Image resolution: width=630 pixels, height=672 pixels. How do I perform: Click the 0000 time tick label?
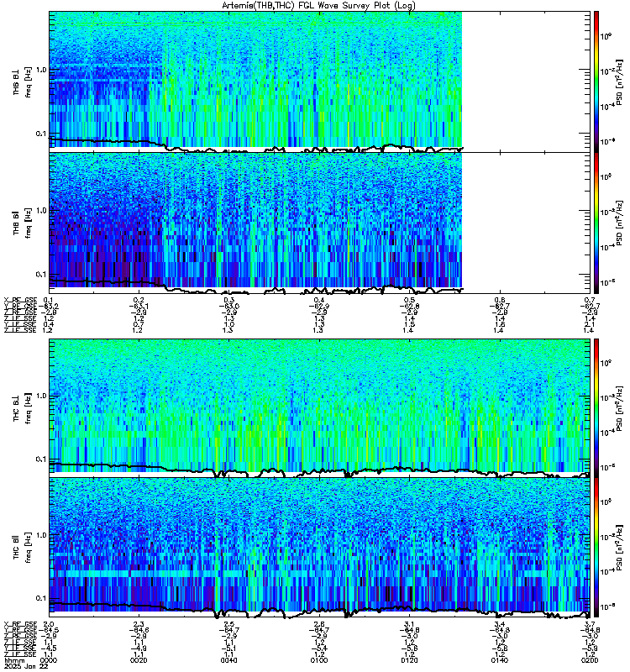click(x=49, y=660)
